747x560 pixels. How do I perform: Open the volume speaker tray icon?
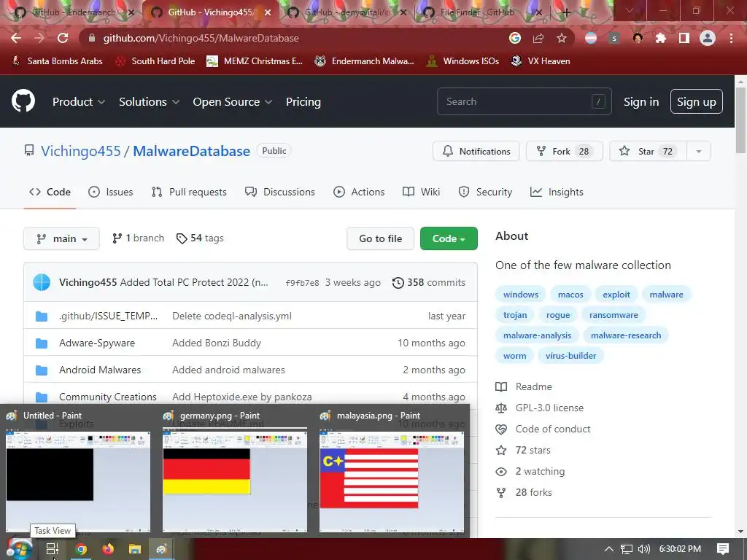click(x=644, y=549)
